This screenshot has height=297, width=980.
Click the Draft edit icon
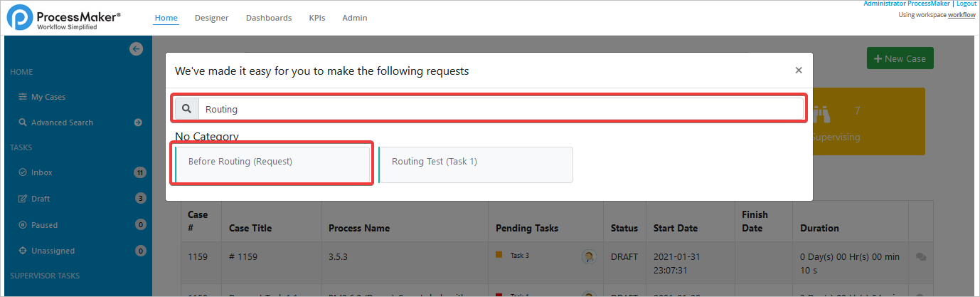coord(23,199)
